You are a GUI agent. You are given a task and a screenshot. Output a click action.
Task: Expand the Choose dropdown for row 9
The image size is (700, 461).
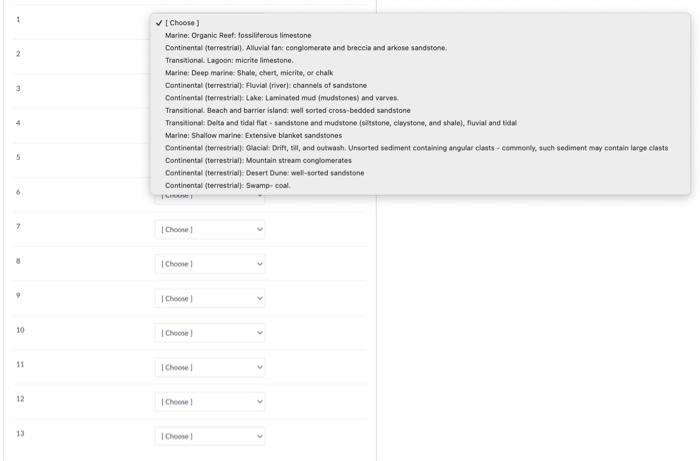210,298
